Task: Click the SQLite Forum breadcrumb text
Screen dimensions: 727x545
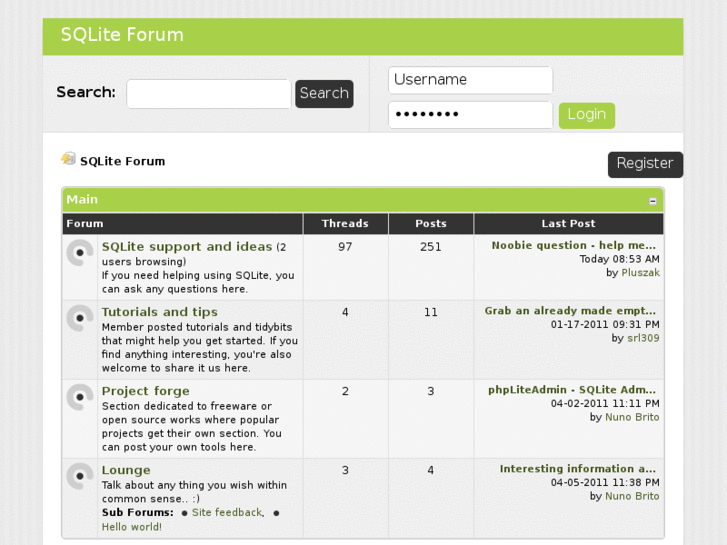Action: pyautogui.click(x=122, y=161)
